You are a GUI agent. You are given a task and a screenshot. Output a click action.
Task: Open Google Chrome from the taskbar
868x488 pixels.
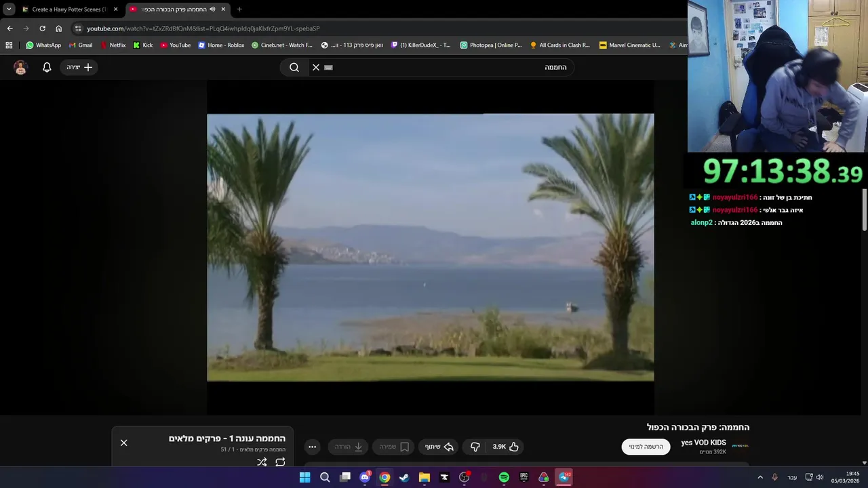coord(384,477)
